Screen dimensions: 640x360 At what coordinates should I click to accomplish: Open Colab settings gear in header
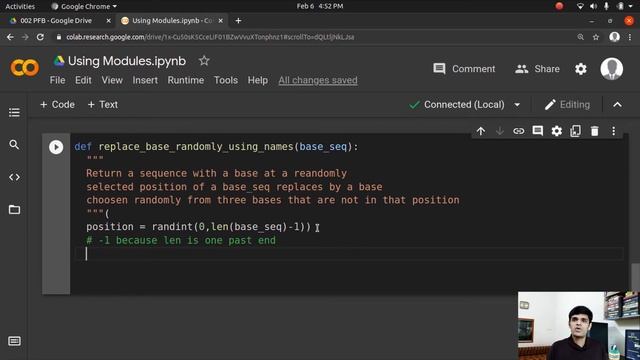tap(581, 69)
